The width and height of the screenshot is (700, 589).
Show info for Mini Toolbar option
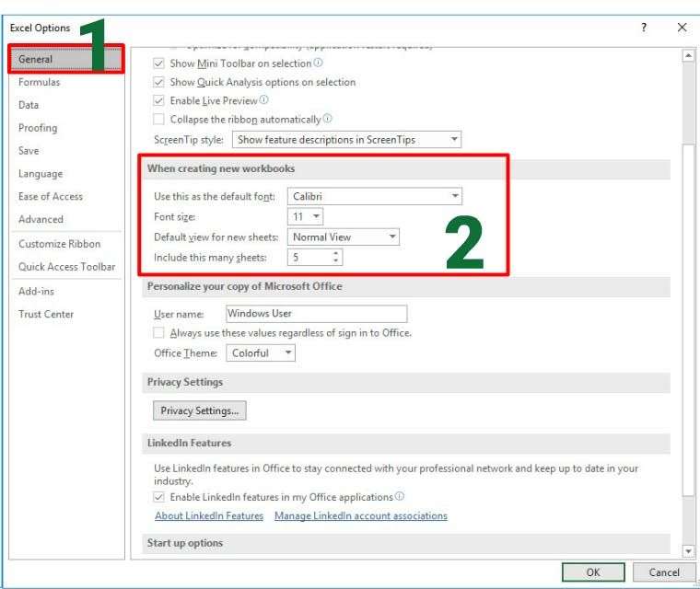click(318, 63)
